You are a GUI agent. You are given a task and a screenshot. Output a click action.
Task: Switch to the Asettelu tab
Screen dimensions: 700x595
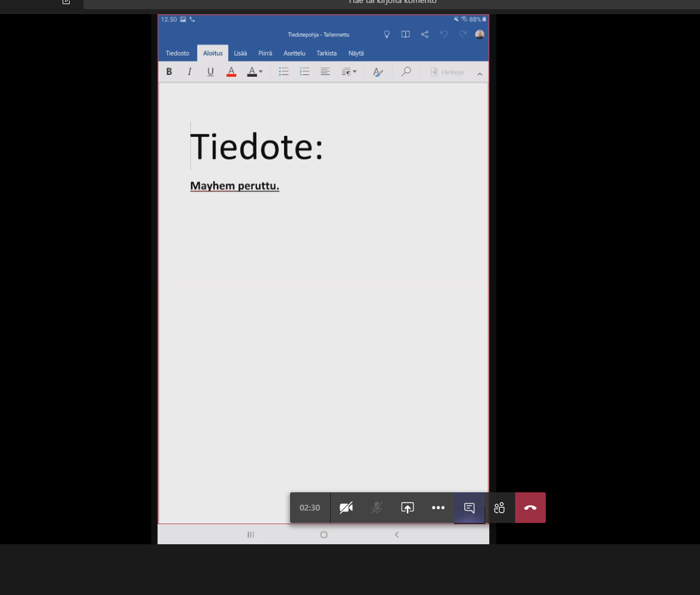294,53
